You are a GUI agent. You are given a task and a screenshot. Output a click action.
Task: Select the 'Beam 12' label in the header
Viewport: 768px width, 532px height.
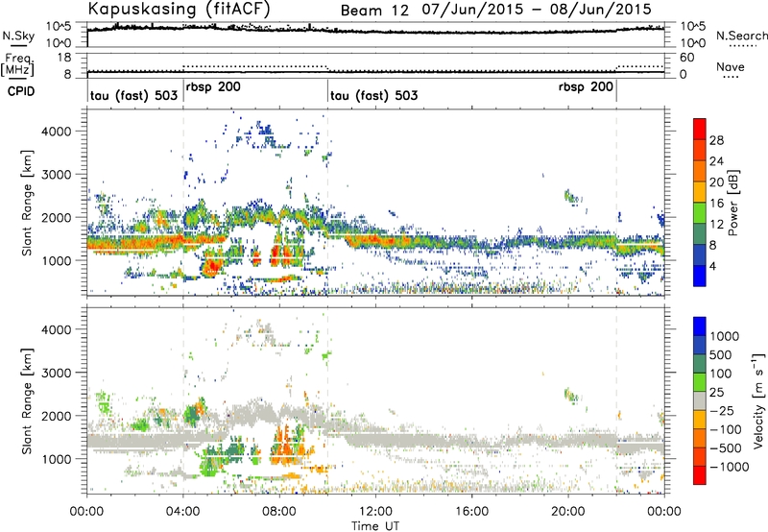tap(374, 11)
